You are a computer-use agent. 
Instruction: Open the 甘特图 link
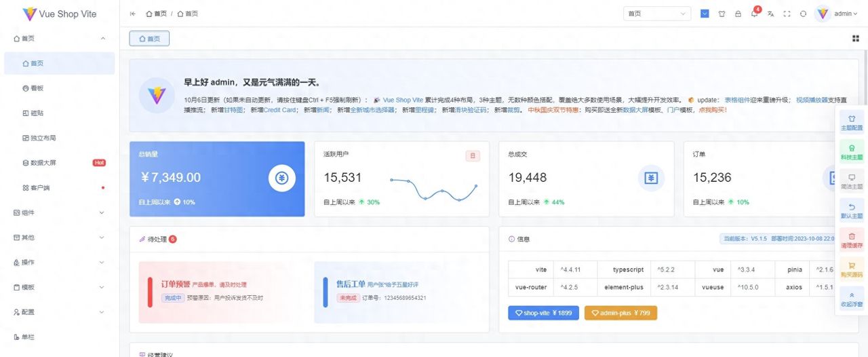(x=235, y=110)
